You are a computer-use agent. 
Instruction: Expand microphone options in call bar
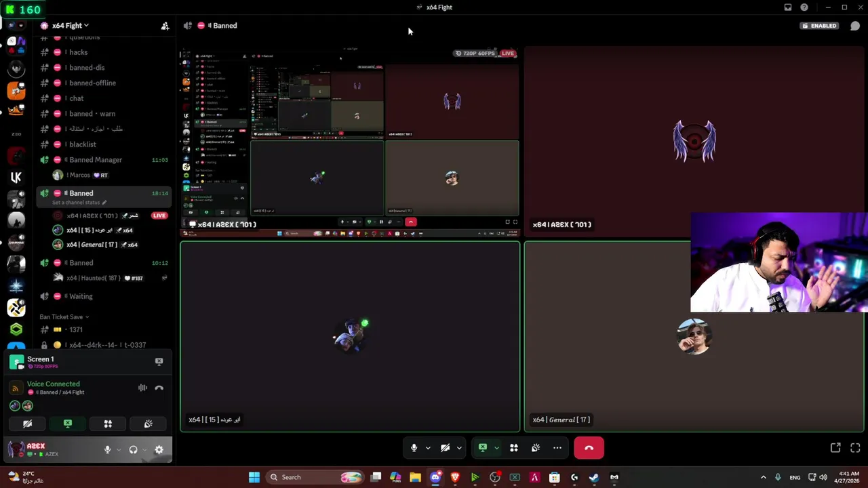[428, 448]
